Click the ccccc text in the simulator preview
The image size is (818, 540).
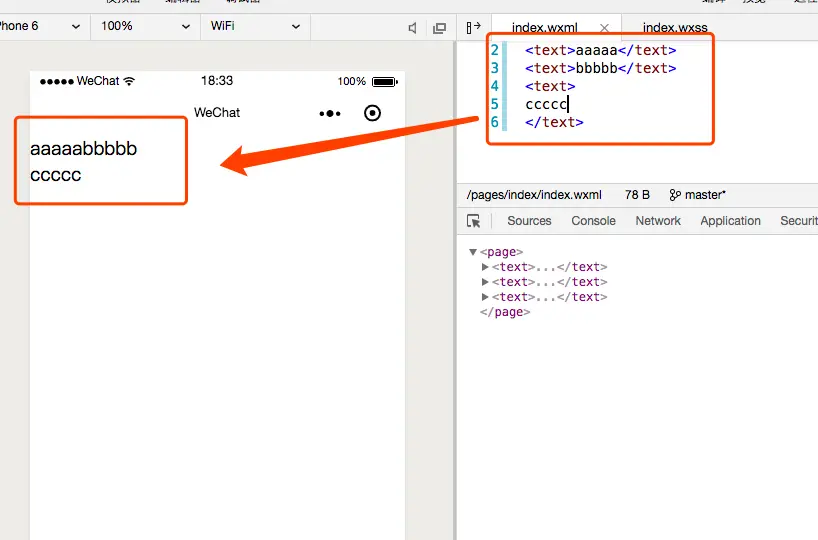click(56, 175)
